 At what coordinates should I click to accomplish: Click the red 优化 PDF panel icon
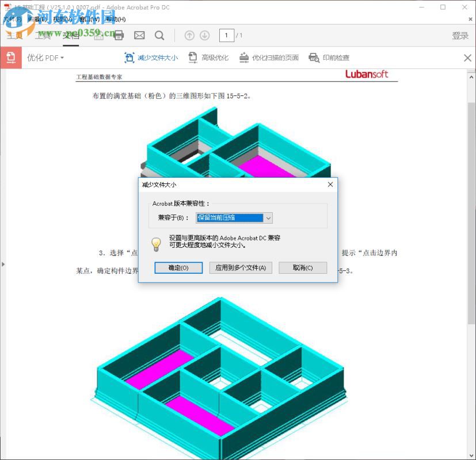coord(11,57)
